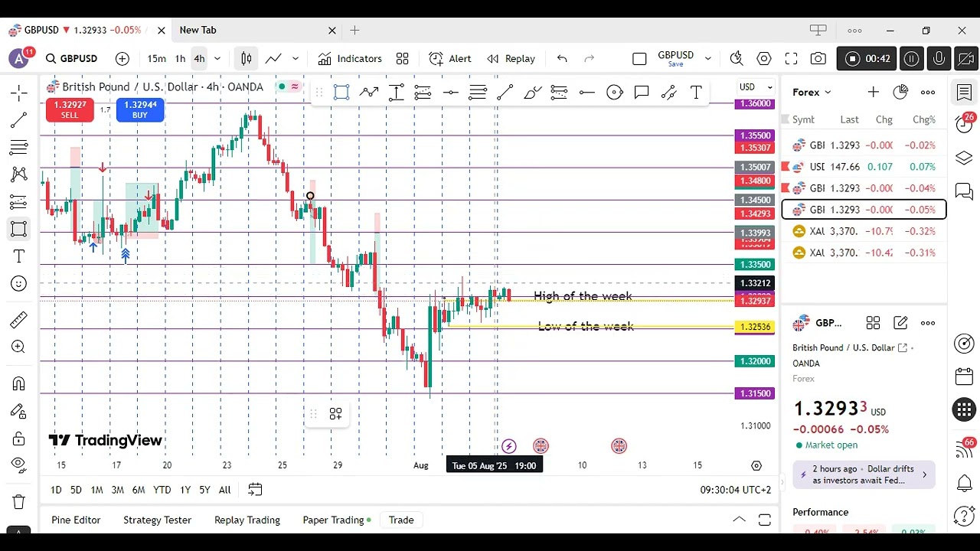980x551 pixels.
Task: Pause the screen recording
Action: (x=911, y=59)
